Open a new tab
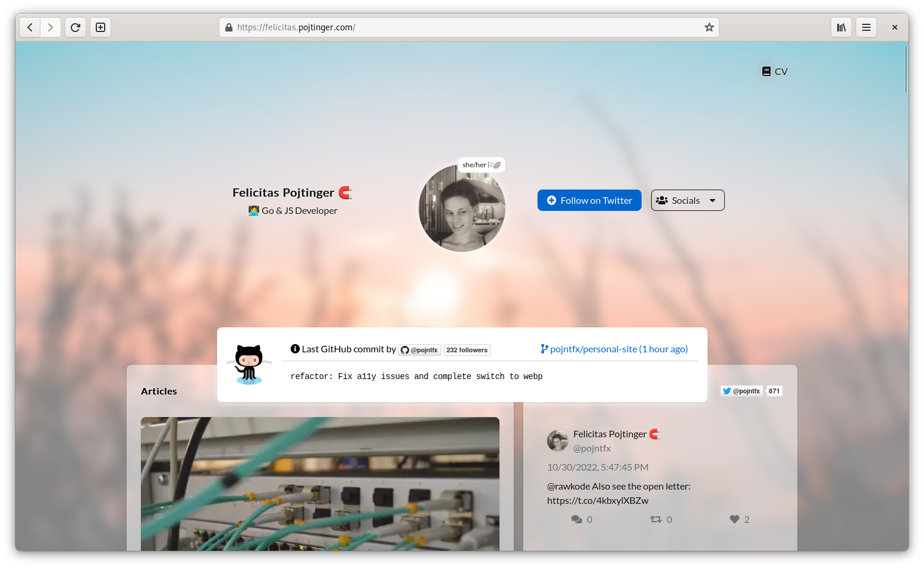Image resolution: width=924 pixels, height=568 pixels. [x=100, y=27]
